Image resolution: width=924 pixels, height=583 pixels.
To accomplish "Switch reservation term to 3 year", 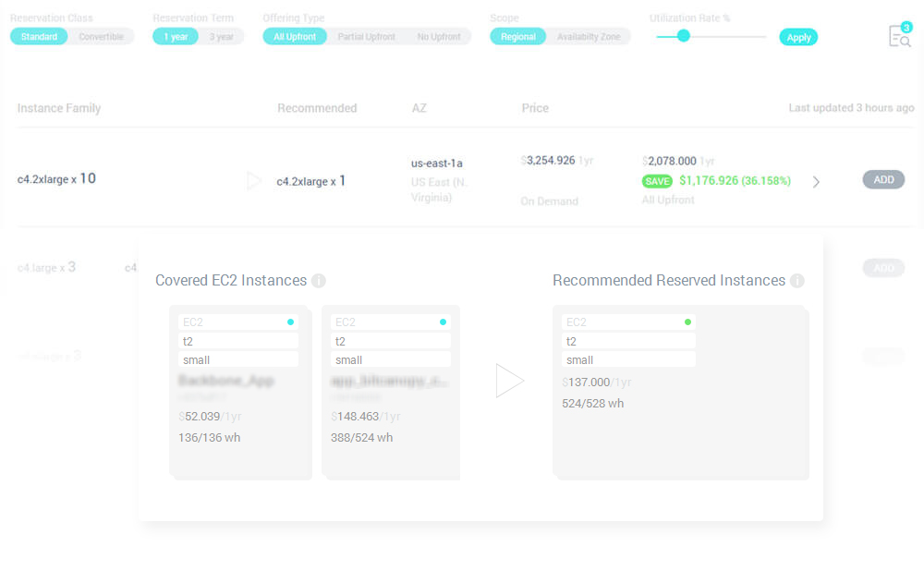I will click(222, 37).
